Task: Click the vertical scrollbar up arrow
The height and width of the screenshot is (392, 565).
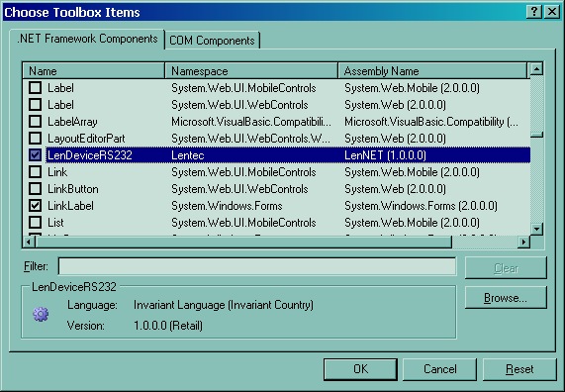Action: coord(536,68)
